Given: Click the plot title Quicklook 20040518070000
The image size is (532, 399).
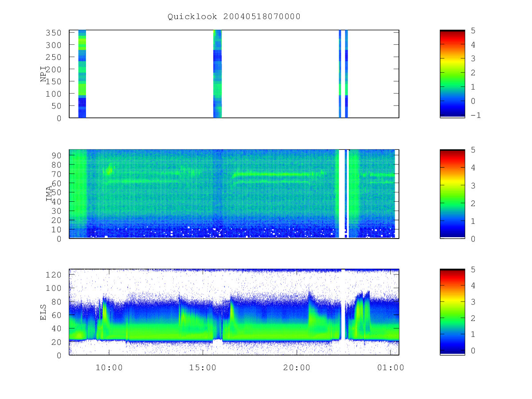Looking at the screenshot, I should pyautogui.click(x=234, y=16).
